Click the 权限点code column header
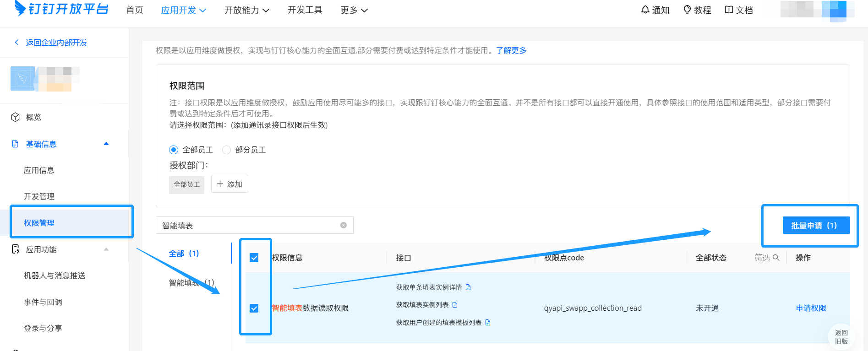The image size is (868, 351). click(x=564, y=258)
